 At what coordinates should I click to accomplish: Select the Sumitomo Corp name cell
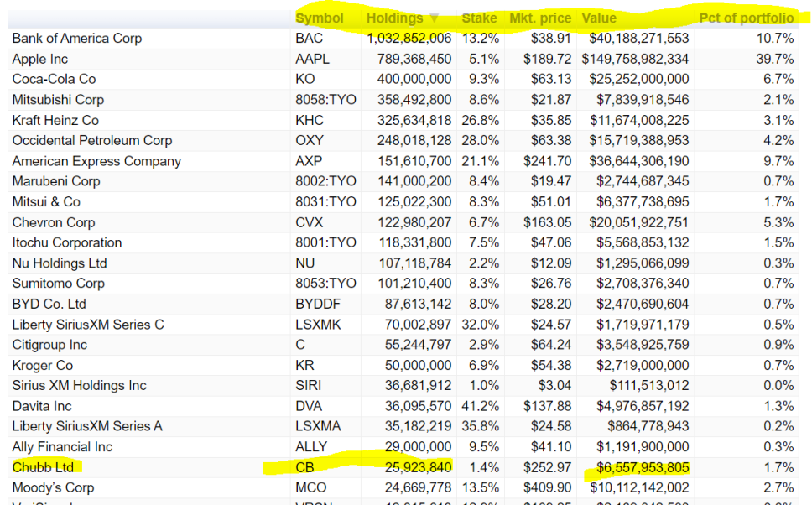tap(59, 284)
